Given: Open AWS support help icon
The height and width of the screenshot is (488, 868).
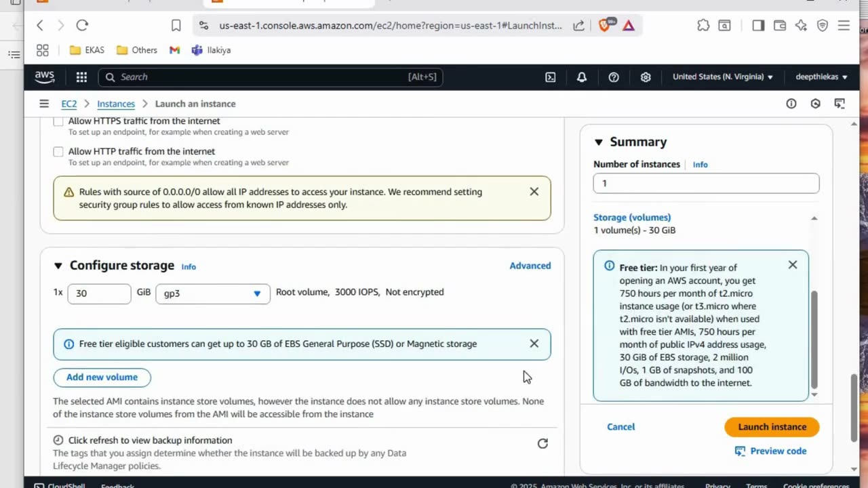Looking at the screenshot, I should (x=614, y=77).
